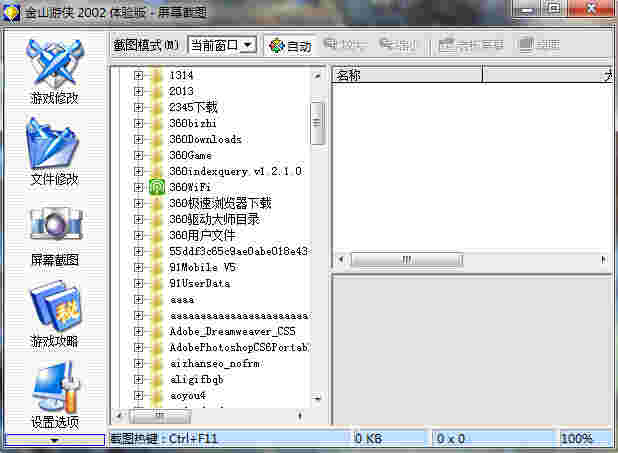The height and width of the screenshot is (453, 618).
Task: Click the 截图热键: Ctrl+F11 status text
Action: 164,438
